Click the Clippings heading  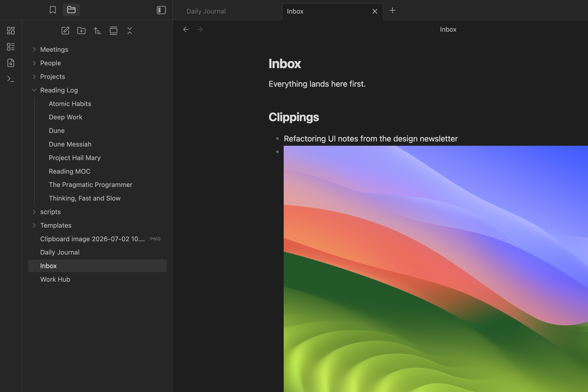point(294,117)
